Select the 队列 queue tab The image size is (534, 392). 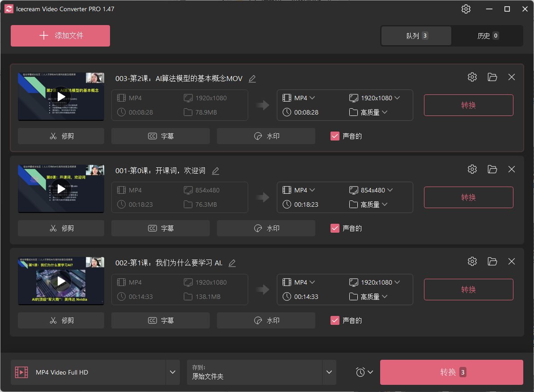coord(416,36)
